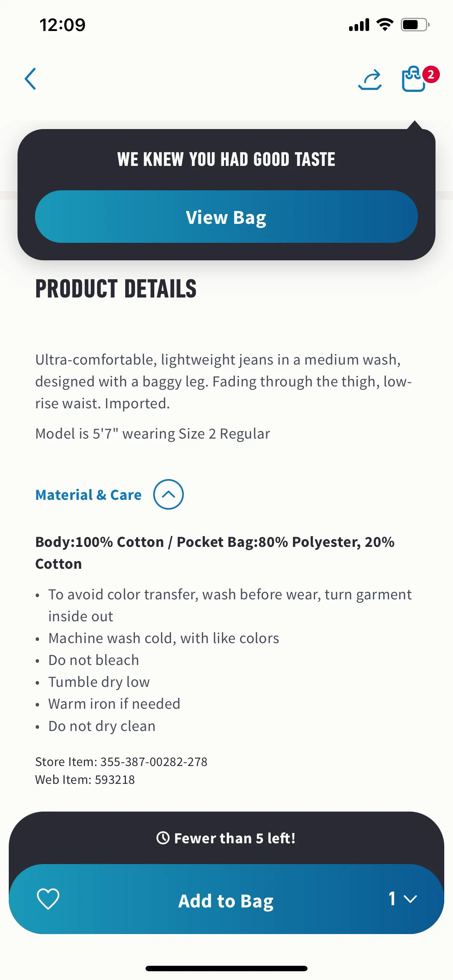Open the share icon
This screenshot has height=980, width=453.
pos(369,79)
